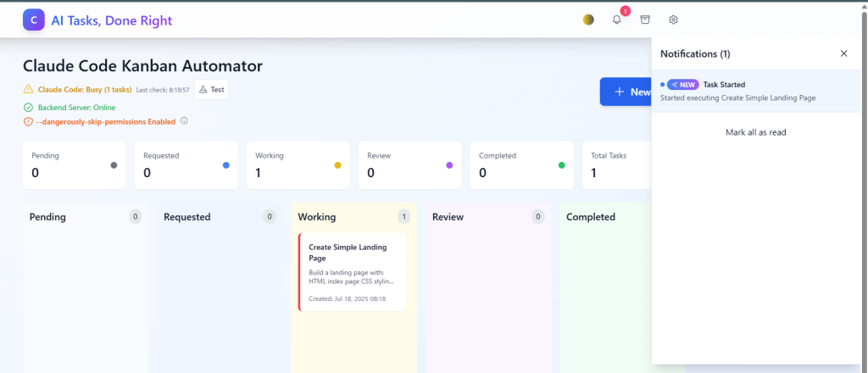Click the Claude Code: Busy (1 tasks) status
The height and width of the screenshot is (373, 868).
pyautogui.click(x=85, y=89)
